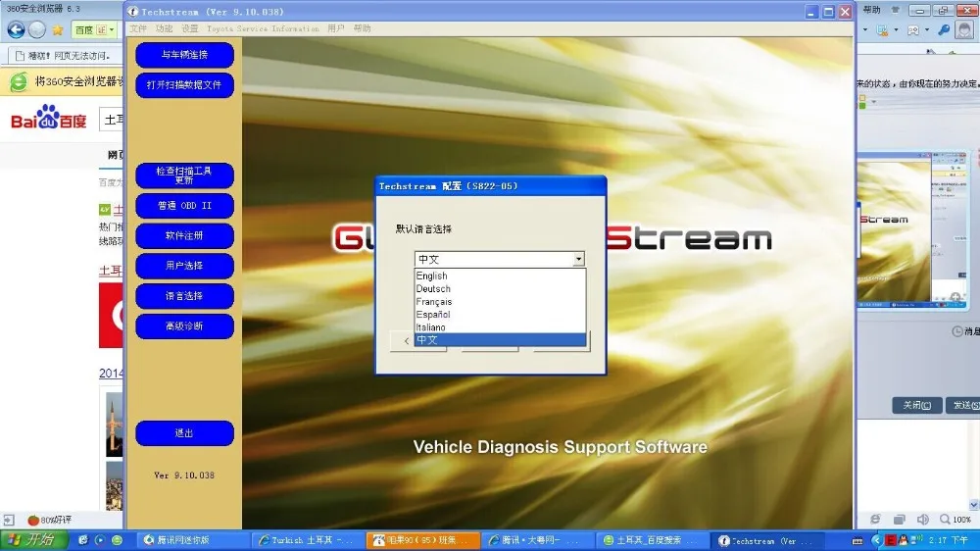Screen dimensions: 980x551
Task: Click the quick launch IE icon on taskbar
Action: tap(83, 540)
